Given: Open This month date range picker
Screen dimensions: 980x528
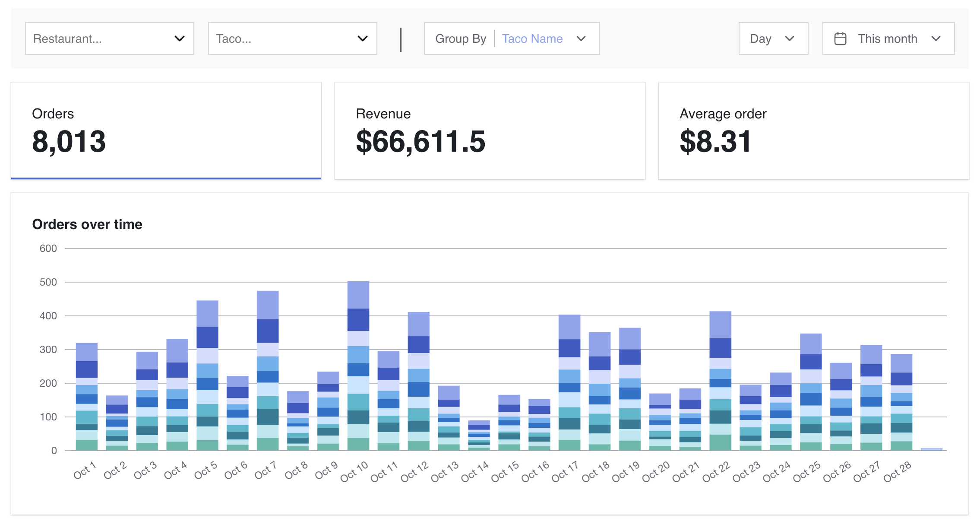Looking at the screenshot, I should click(x=888, y=38).
